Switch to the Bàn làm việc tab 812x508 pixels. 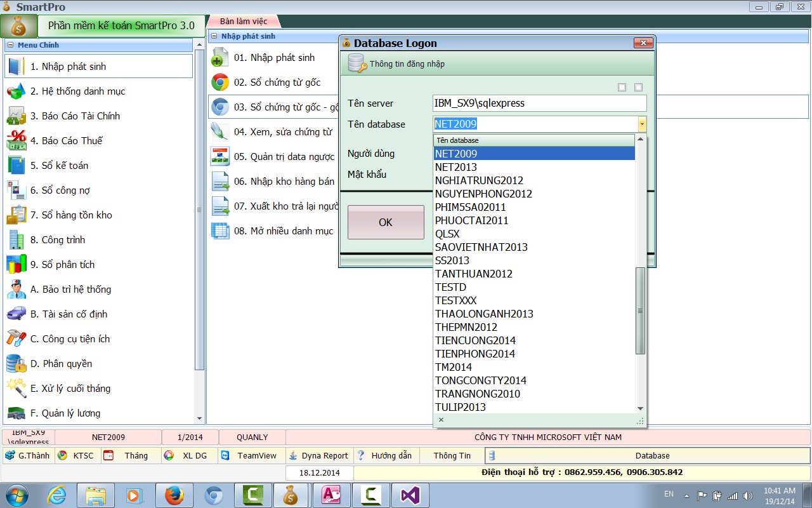(244, 22)
